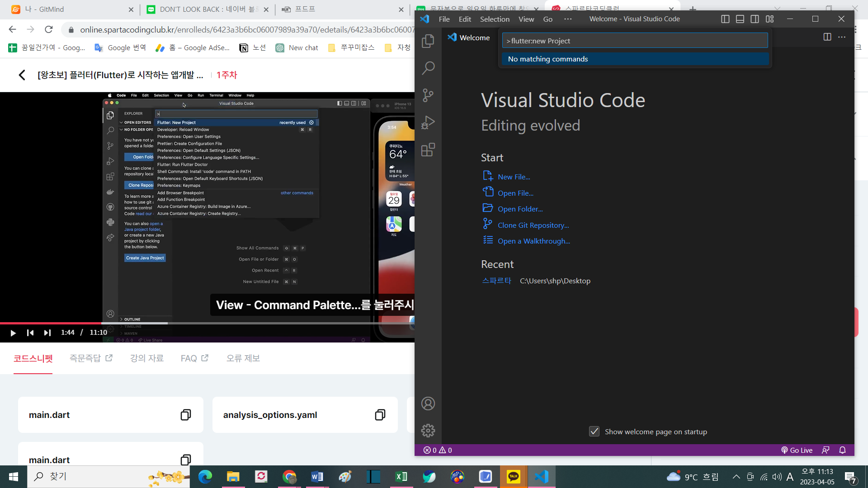Open the VS Code File menu
This screenshot has width=868, height=488.
click(x=444, y=19)
